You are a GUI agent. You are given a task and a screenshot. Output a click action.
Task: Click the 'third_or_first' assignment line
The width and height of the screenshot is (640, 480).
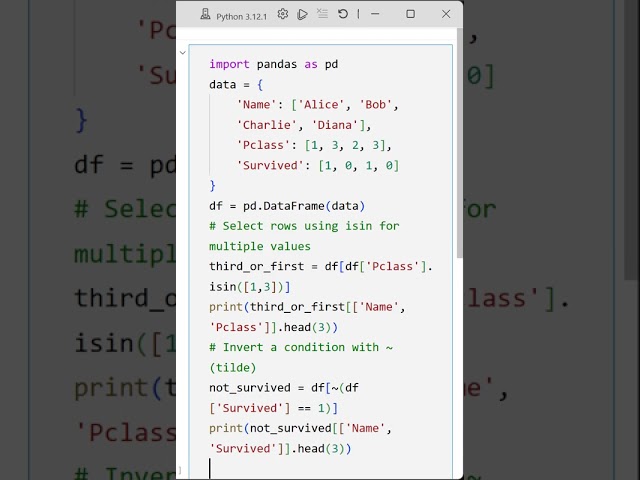[x=321, y=266]
